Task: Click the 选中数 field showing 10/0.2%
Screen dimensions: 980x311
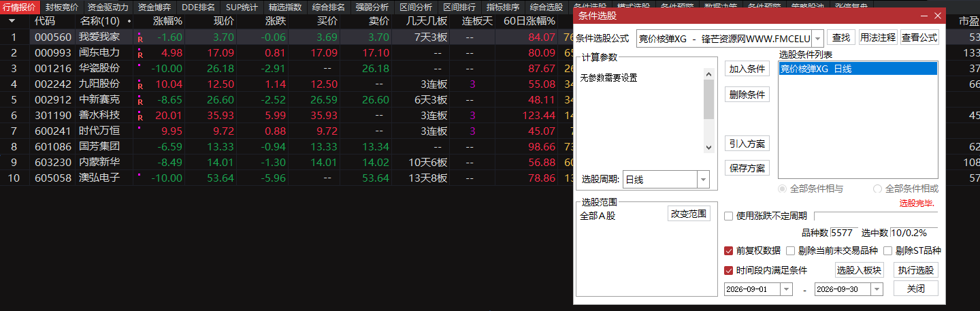Action: point(914,233)
